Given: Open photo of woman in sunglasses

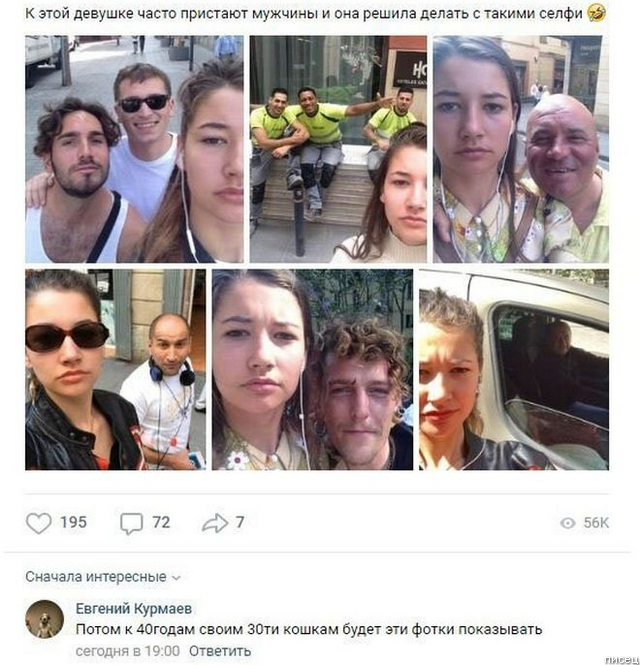Looking at the screenshot, I should (115, 369).
